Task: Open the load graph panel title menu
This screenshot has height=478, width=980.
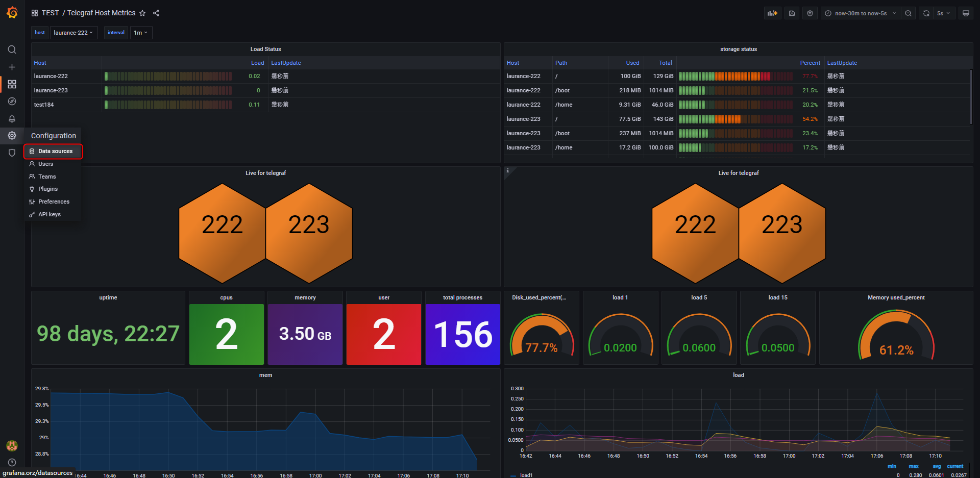Action: [x=738, y=375]
